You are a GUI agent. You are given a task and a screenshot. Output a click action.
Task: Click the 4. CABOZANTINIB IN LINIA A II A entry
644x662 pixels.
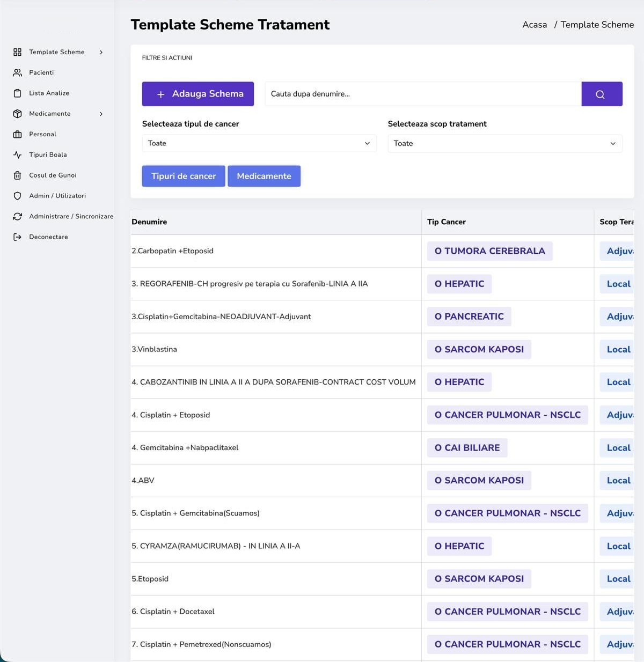coord(274,382)
